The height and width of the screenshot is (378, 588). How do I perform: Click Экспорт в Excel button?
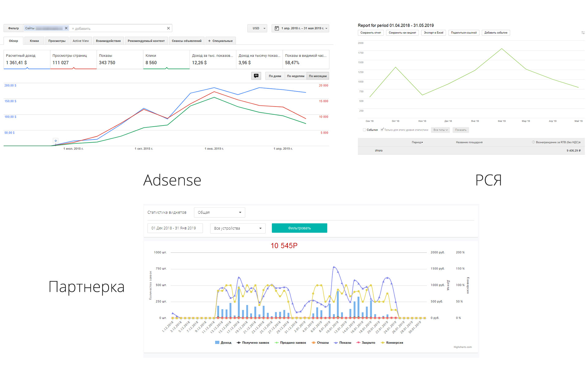point(433,32)
